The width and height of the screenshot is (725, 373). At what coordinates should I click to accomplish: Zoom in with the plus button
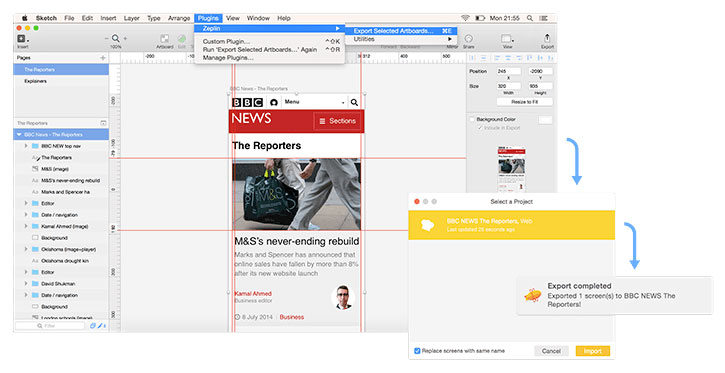[125, 38]
